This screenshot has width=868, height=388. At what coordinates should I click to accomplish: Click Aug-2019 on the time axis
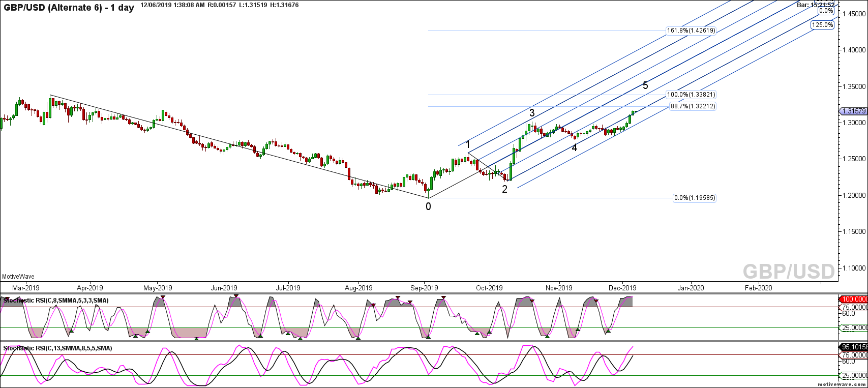(358, 287)
